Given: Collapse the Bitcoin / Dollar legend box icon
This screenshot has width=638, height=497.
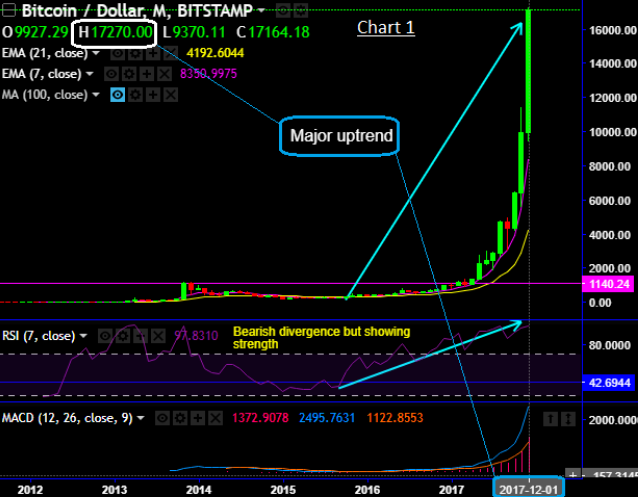Looking at the screenshot, I should (x=9, y=11).
